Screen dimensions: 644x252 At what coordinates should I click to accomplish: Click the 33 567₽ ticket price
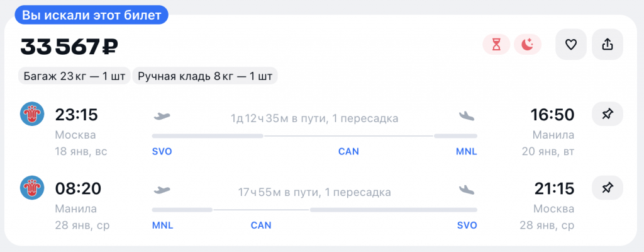69,46
